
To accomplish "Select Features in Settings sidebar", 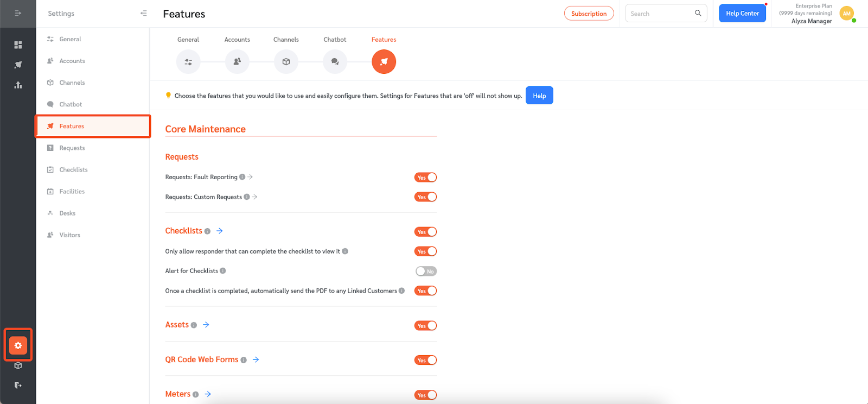I will pyautogui.click(x=93, y=126).
